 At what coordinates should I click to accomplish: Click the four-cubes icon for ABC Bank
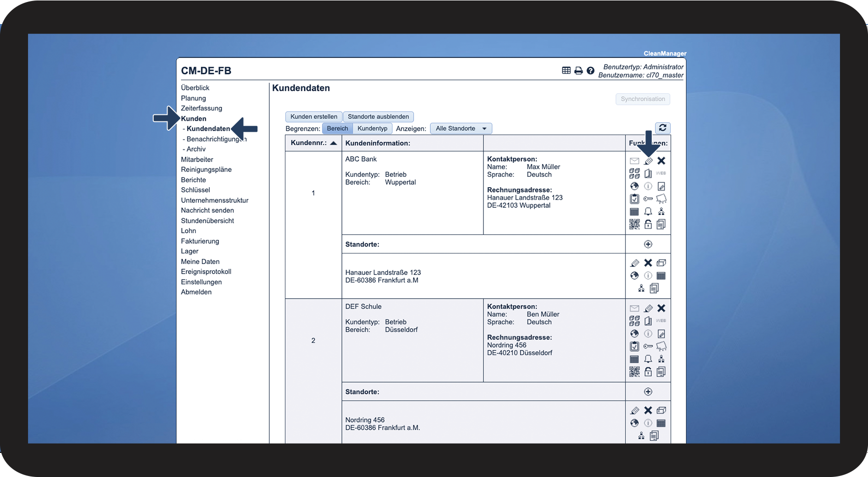click(635, 173)
